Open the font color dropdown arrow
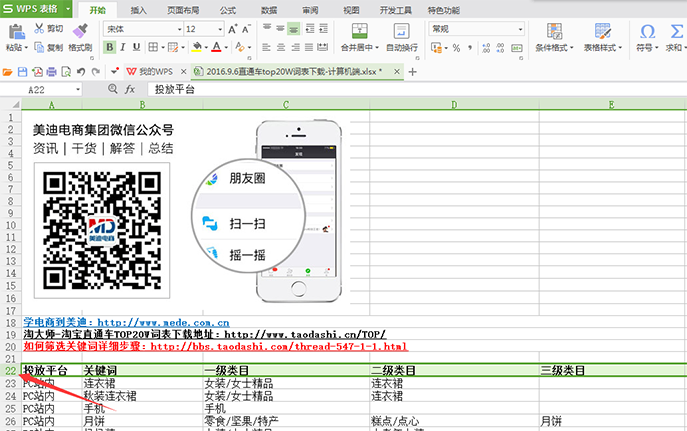687x431 pixels. pyautogui.click(x=226, y=47)
